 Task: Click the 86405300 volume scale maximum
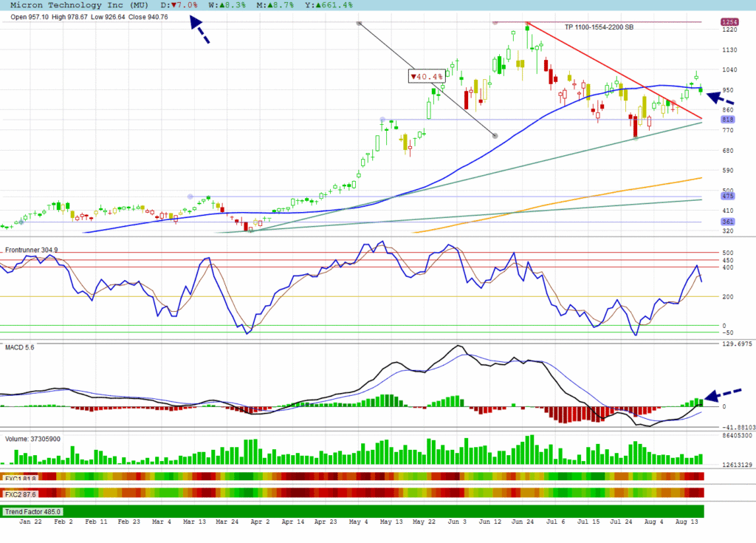coord(738,435)
